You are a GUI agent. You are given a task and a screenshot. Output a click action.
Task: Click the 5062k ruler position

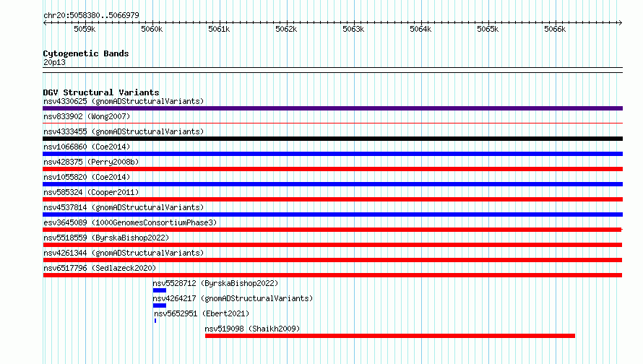286,29
